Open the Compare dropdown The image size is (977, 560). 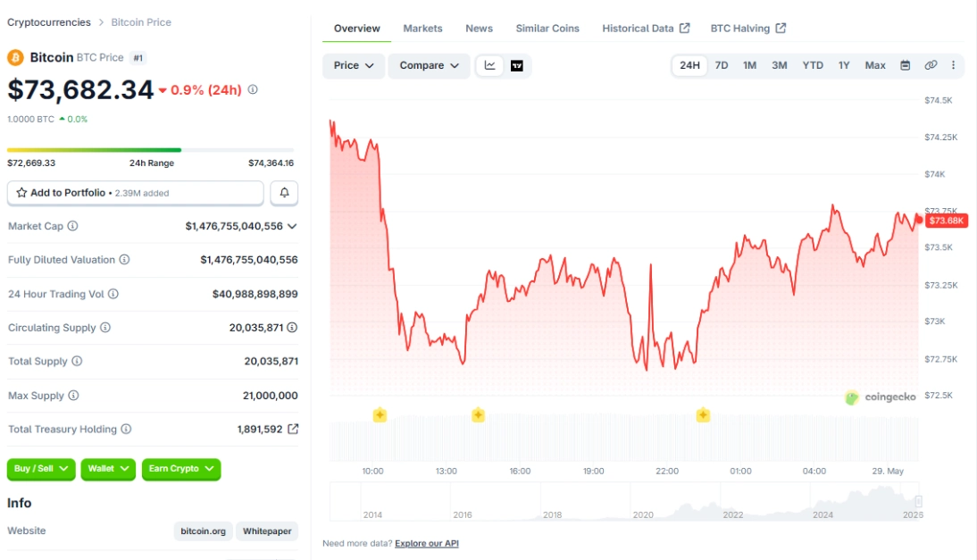point(429,65)
